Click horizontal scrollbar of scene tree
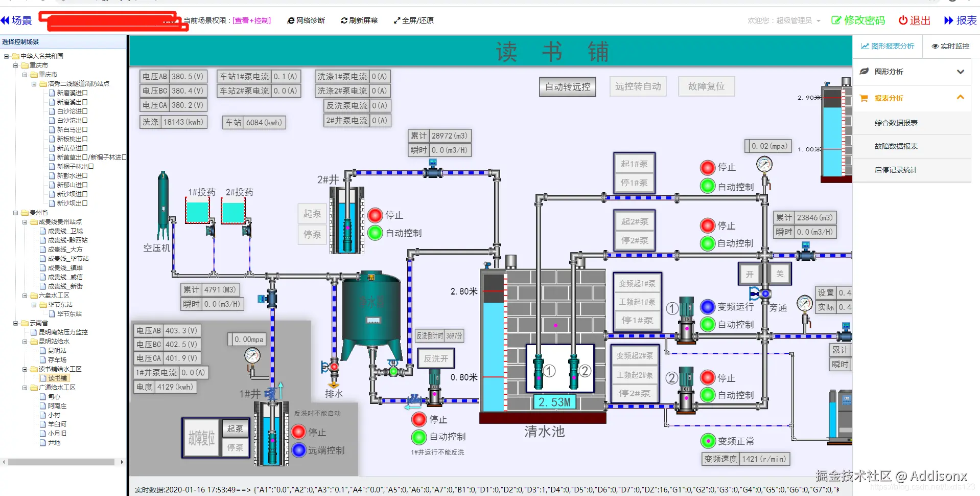Screen dimensions: 980x496 coord(61,462)
